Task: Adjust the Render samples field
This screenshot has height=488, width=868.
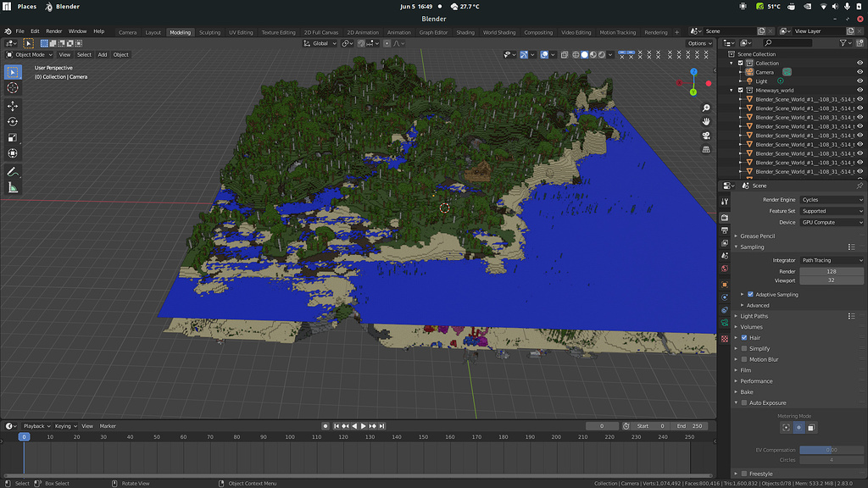Action: (832, 272)
